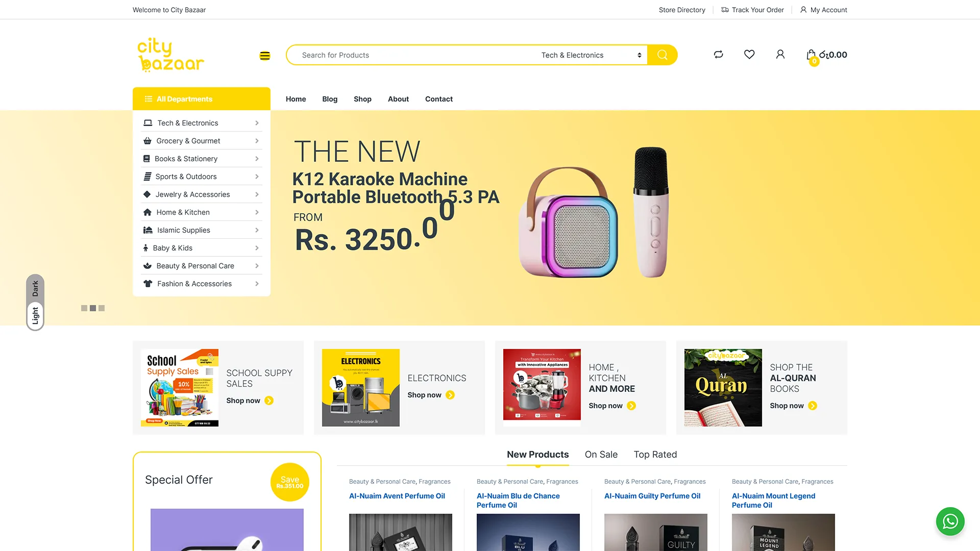Viewport: 980px width, 551px height.
Task: Open the compare refresh arrows icon
Action: tap(718, 55)
